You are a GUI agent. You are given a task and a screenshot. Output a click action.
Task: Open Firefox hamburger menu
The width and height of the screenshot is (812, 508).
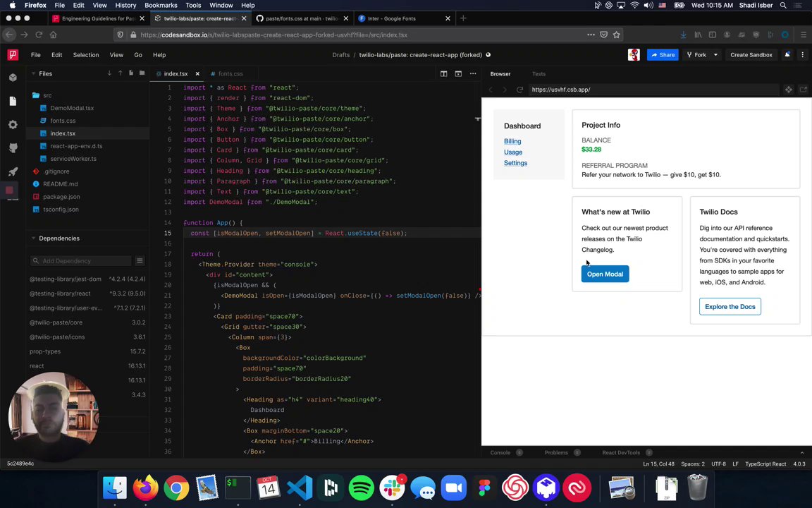click(x=804, y=35)
